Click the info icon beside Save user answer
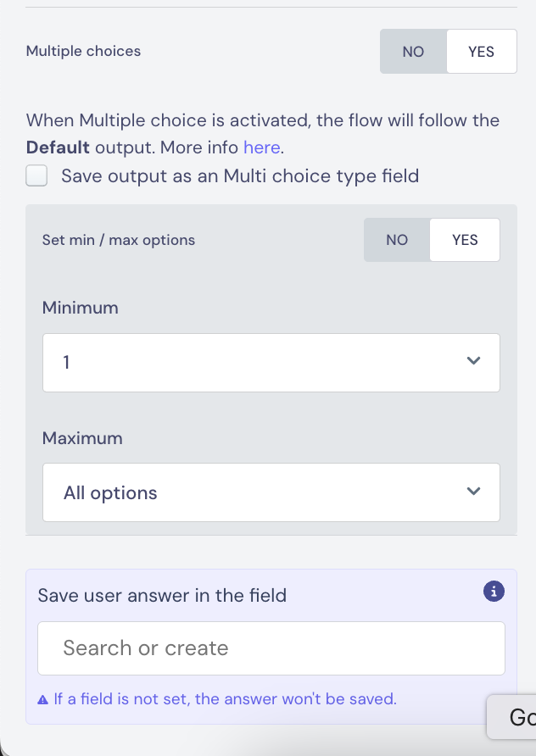Image resolution: width=536 pixels, height=756 pixels. pos(494,591)
